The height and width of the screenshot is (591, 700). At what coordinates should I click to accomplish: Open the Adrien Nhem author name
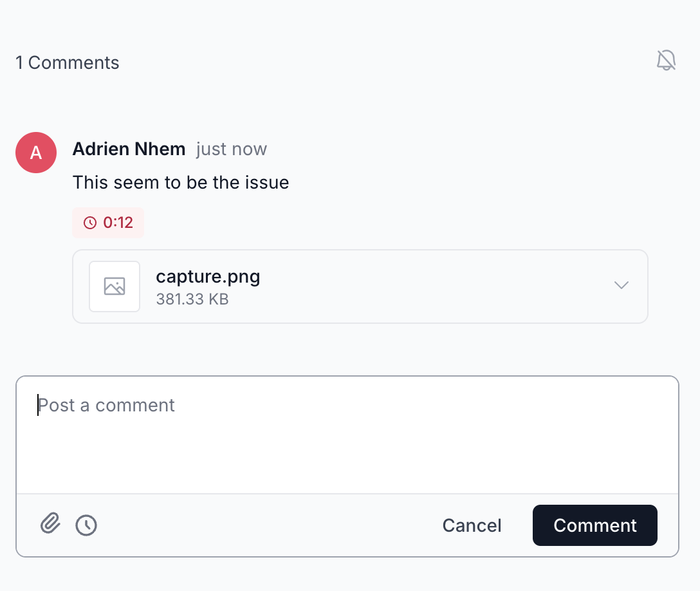point(129,149)
